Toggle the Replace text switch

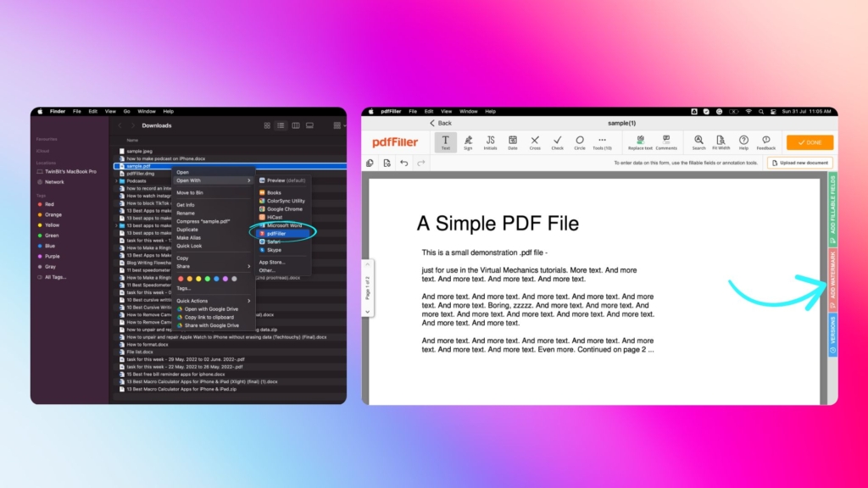click(x=640, y=142)
